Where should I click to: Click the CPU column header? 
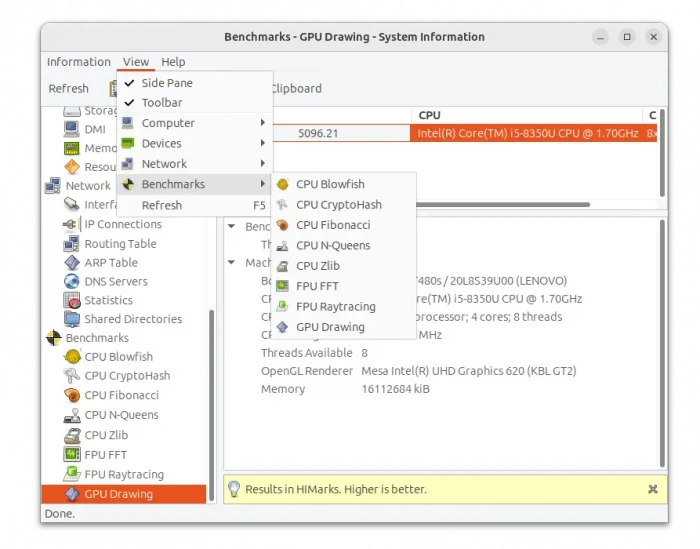coord(527,115)
